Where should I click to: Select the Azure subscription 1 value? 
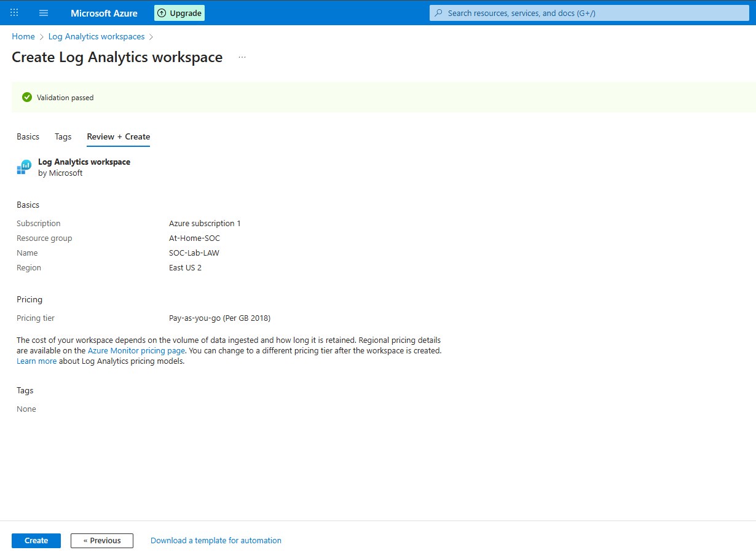pos(205,223)
